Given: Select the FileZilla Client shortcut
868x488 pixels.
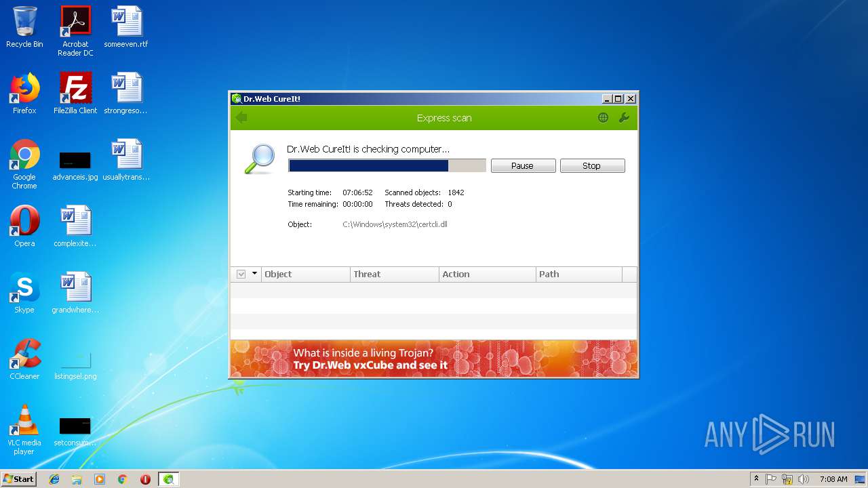Looking at the screenshot, I should (75, 94).
